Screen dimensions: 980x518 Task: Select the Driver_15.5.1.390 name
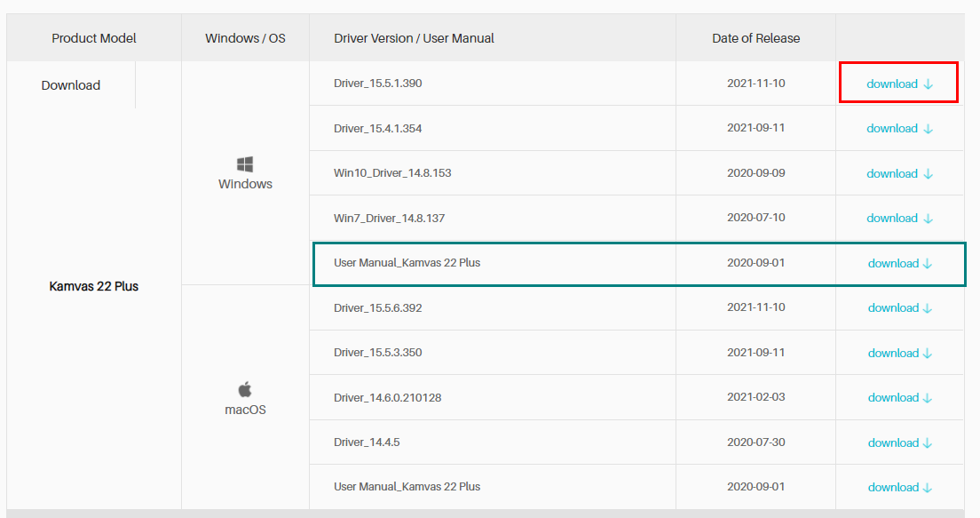click(377, 84)
